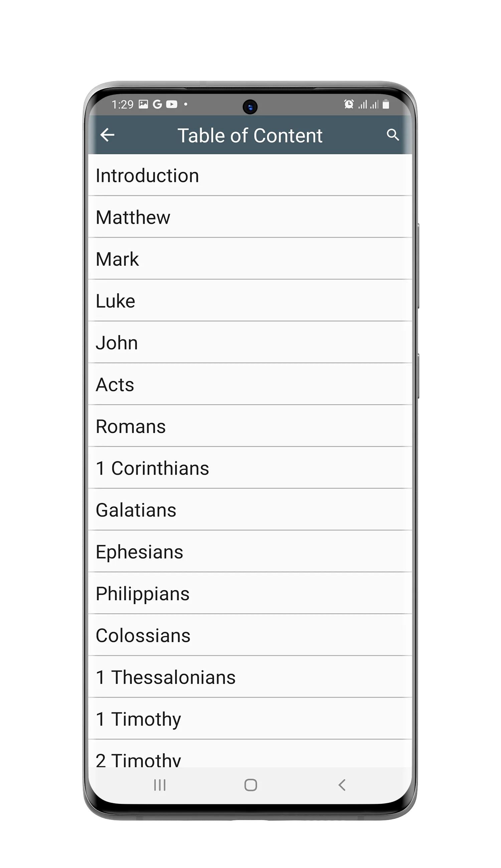This screenshot has width=501, height=868.
Task: Open Acts from table of content
Action: click(x=250, y=384)
